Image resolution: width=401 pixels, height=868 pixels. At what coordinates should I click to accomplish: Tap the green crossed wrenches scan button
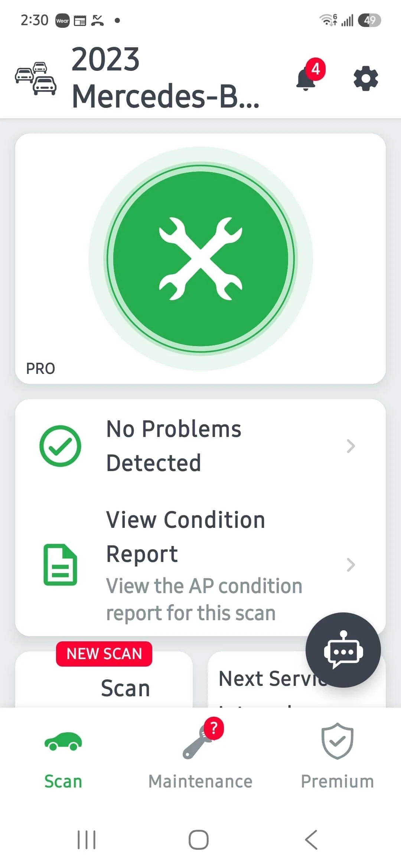pyautogui.click(x=200, y=259)
